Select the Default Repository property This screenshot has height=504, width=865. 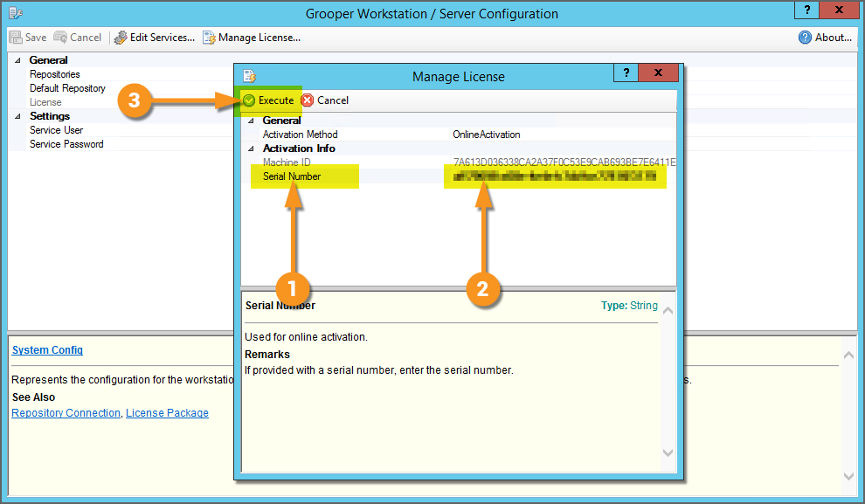pos(67,88)
